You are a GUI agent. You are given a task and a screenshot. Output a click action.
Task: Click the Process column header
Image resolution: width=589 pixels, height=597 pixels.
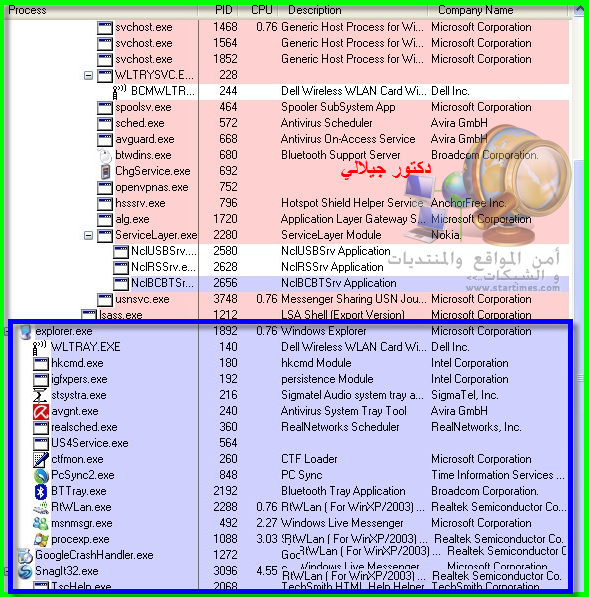101,10
